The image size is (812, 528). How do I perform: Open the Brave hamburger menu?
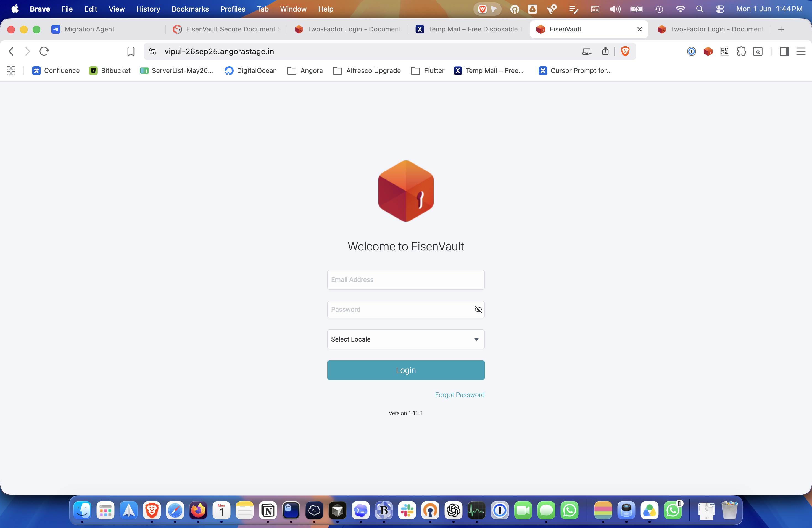pos(801,52)
